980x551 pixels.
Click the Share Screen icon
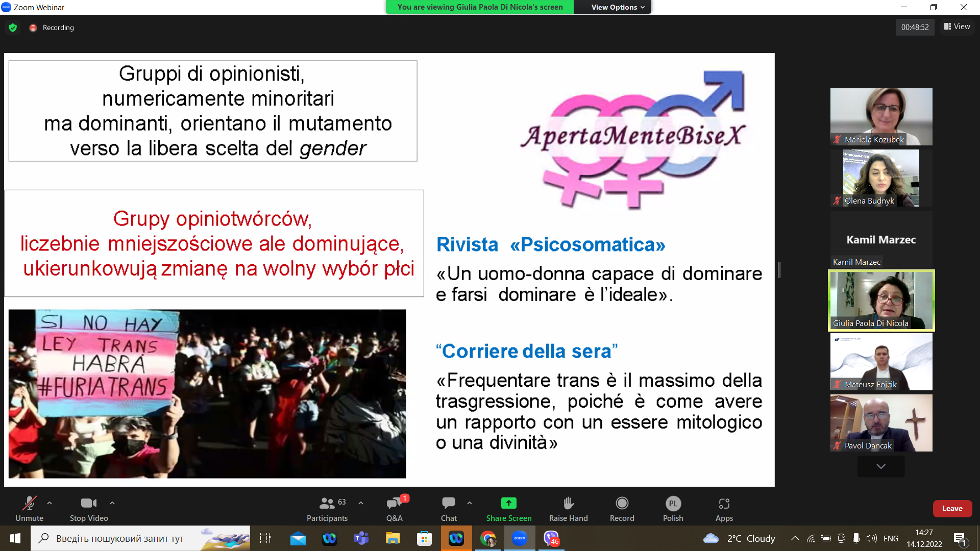tap(508, 504)
